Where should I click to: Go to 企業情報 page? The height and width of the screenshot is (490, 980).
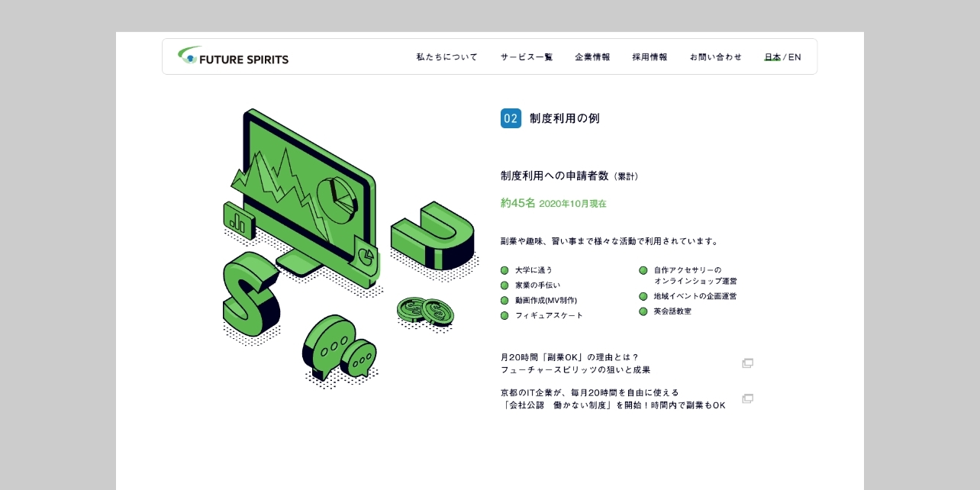click(x=592, y=57)
